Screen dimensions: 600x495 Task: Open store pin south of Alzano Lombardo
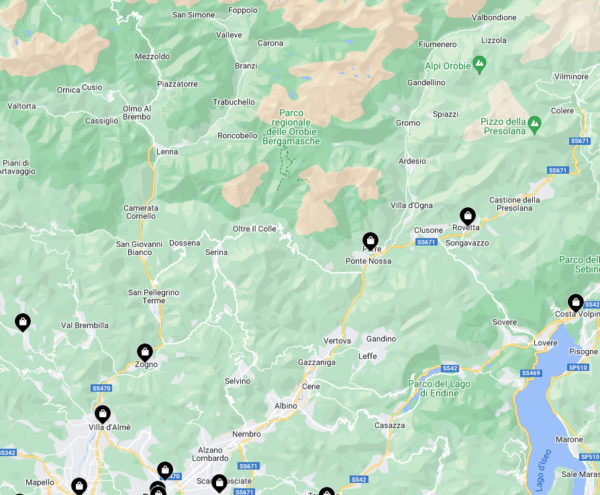tap(165, 471)
